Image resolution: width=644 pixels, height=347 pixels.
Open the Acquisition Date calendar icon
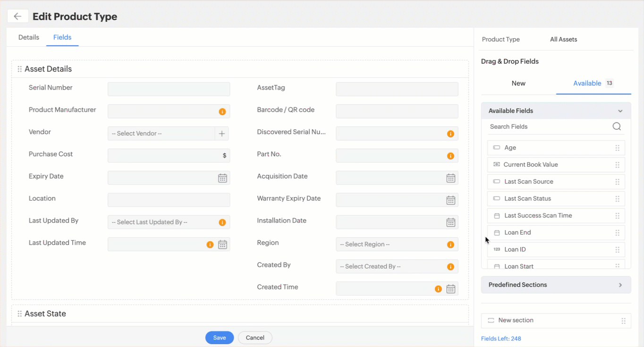pos(451,178)
